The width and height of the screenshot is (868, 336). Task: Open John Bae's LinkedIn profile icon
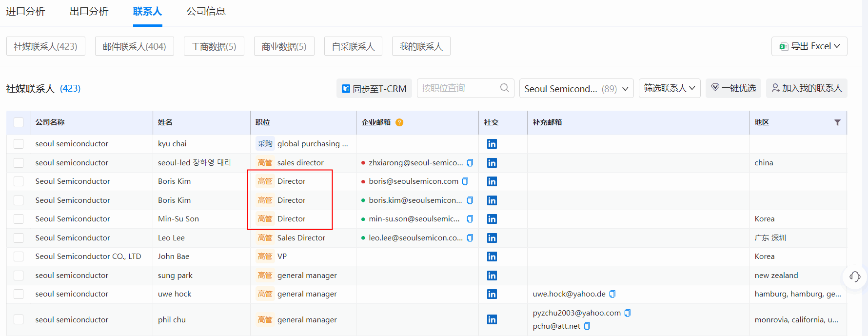click(492, 257)
